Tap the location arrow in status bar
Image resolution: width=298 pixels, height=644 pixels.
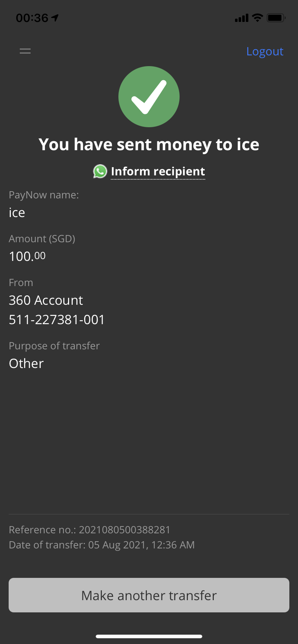55,18
